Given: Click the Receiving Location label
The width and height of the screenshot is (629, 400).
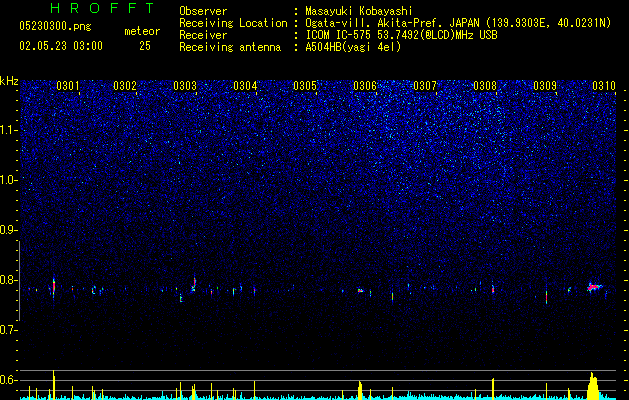Looking at the screenshot, I should coord(233,23).
